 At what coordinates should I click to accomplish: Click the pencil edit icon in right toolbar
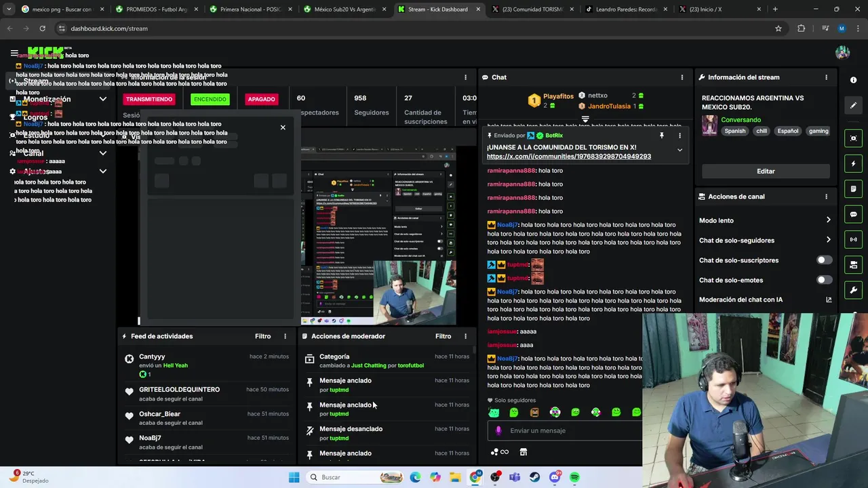coord(853,105)
